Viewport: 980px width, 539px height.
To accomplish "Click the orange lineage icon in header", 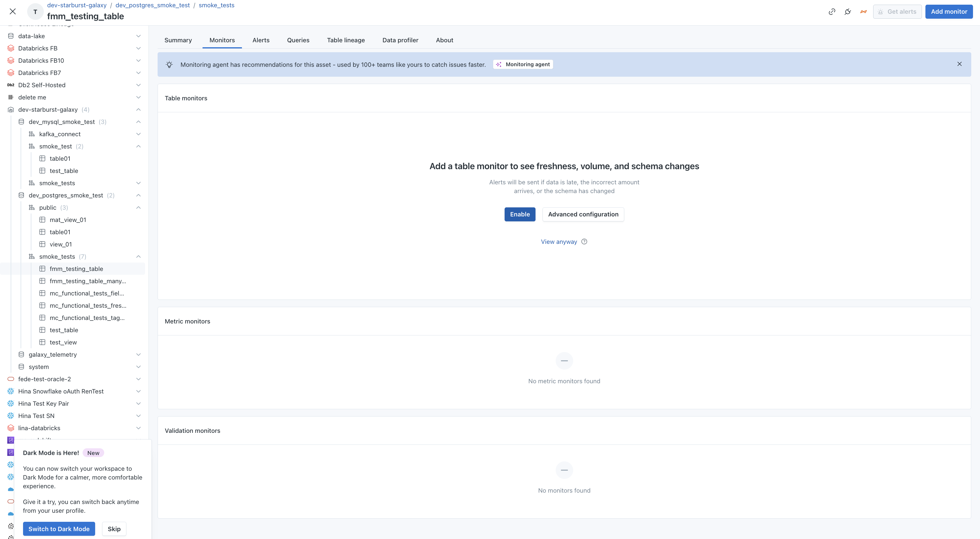I will pos(863,12).
